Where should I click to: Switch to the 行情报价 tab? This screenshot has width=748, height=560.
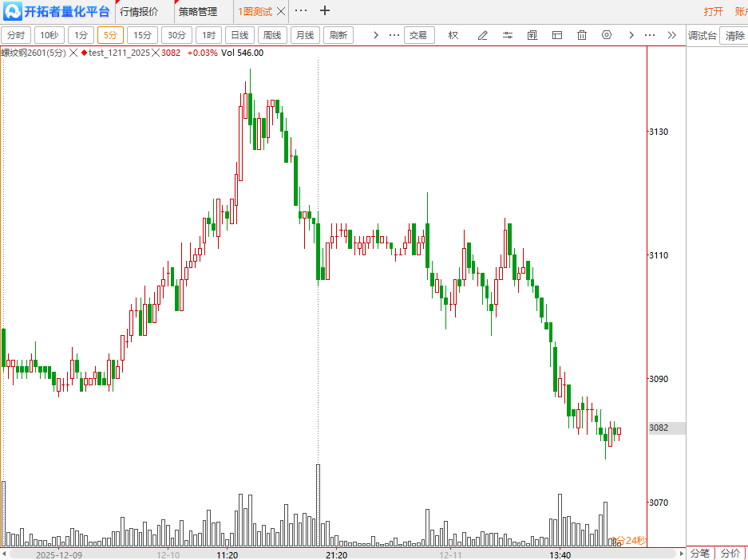click(138, 12)
